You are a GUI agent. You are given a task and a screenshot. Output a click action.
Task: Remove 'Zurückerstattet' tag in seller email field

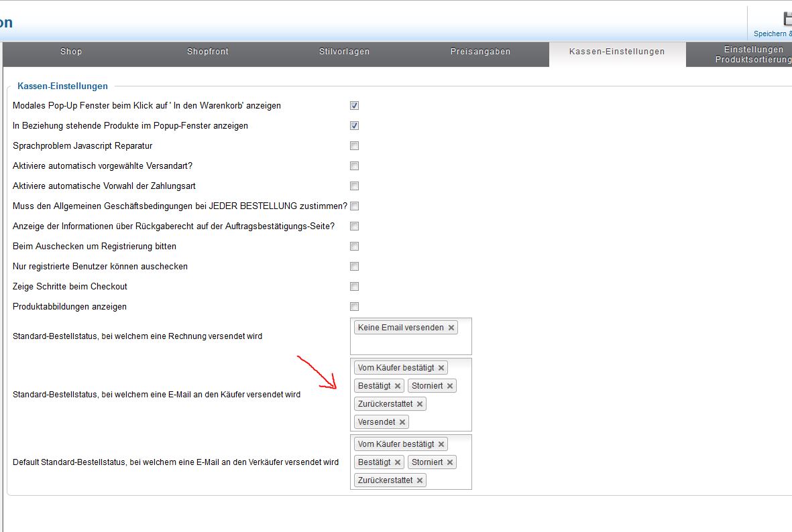click(x=420, y=480)
